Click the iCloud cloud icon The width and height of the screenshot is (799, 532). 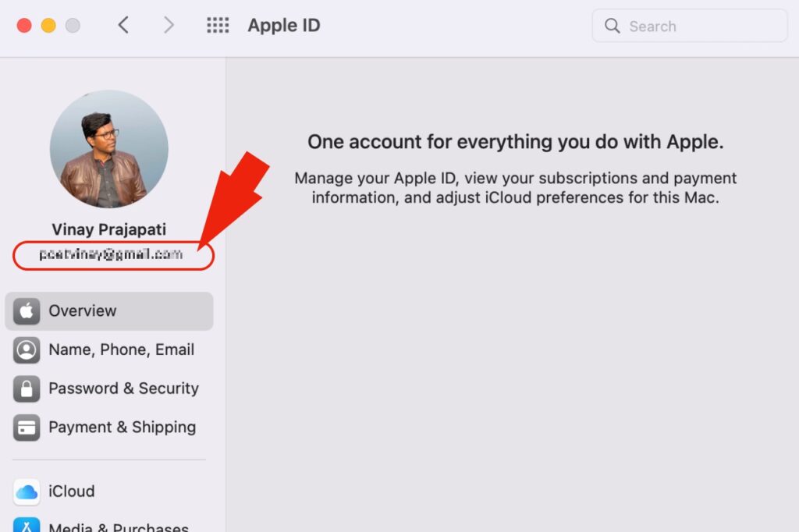(x=27, y=491)
